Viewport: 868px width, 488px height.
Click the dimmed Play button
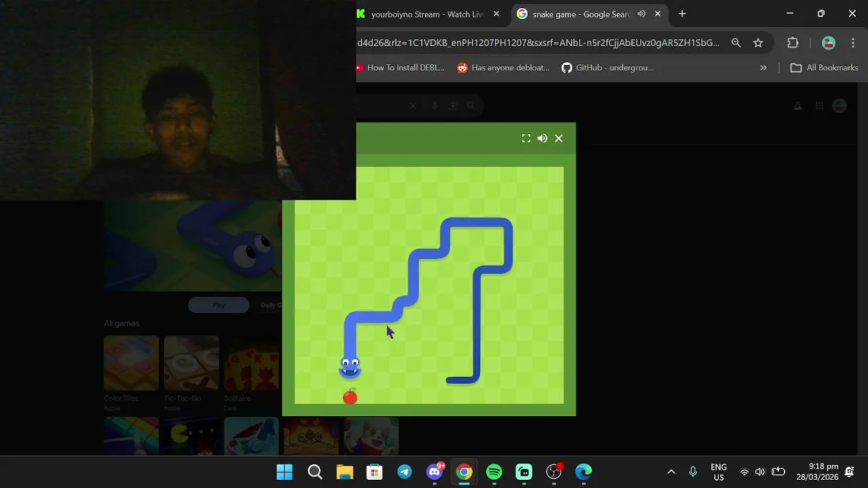tap(218, 305)
